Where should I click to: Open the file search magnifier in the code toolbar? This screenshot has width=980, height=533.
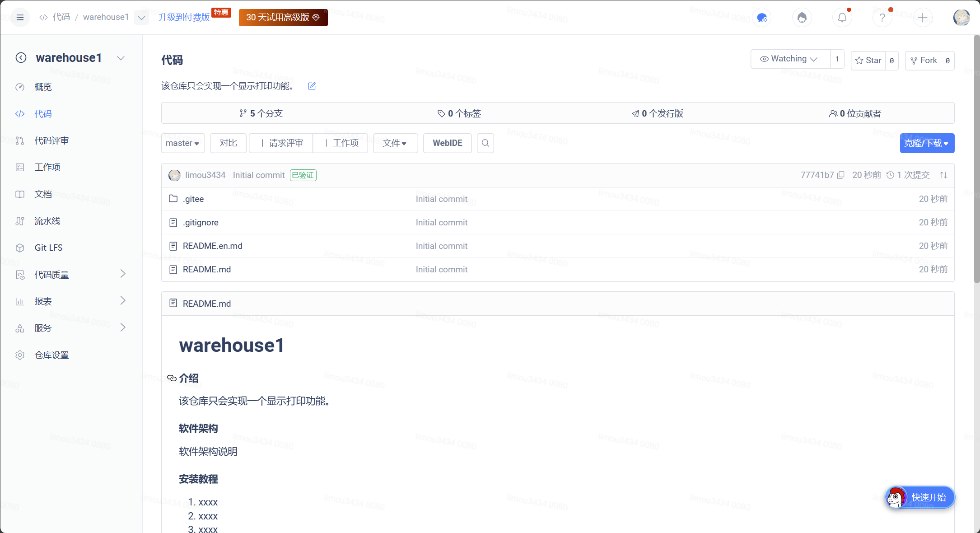[485, 143]
